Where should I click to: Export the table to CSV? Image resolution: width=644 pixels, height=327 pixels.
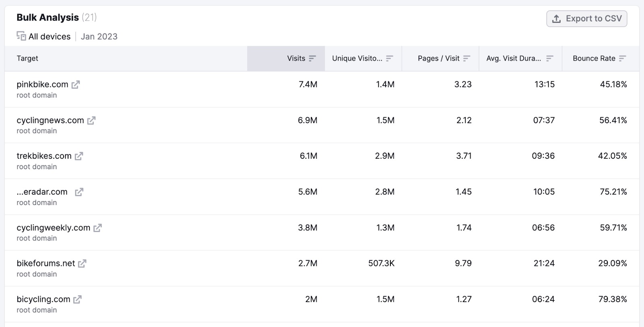point(586,19)
